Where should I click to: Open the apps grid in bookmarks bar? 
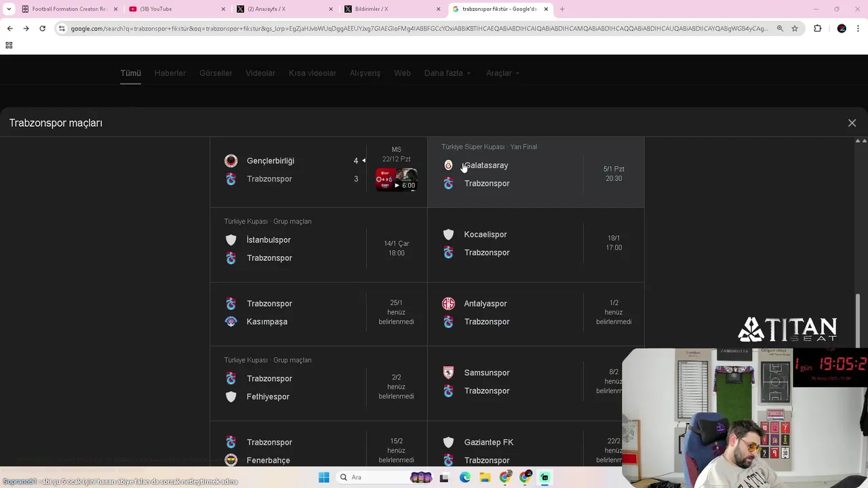point(9,45)
